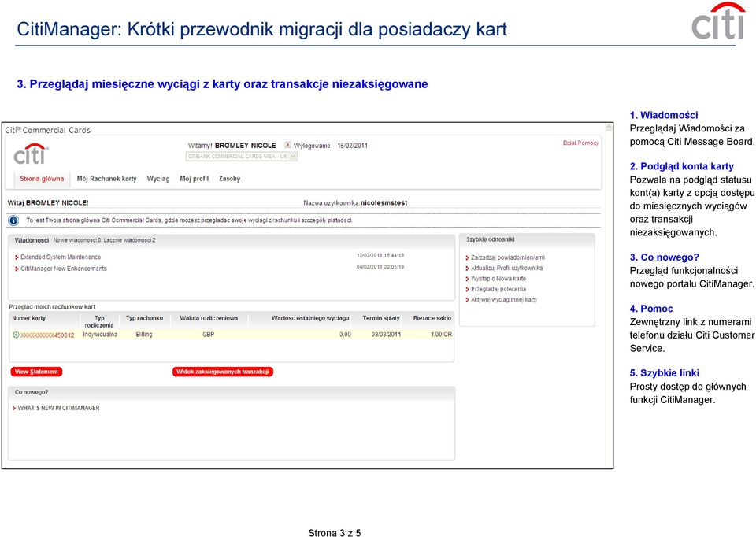Screen dimensions: 756x537
Task: Click the Indywidualna settlement type cell
Action: [x=100, y=335]
